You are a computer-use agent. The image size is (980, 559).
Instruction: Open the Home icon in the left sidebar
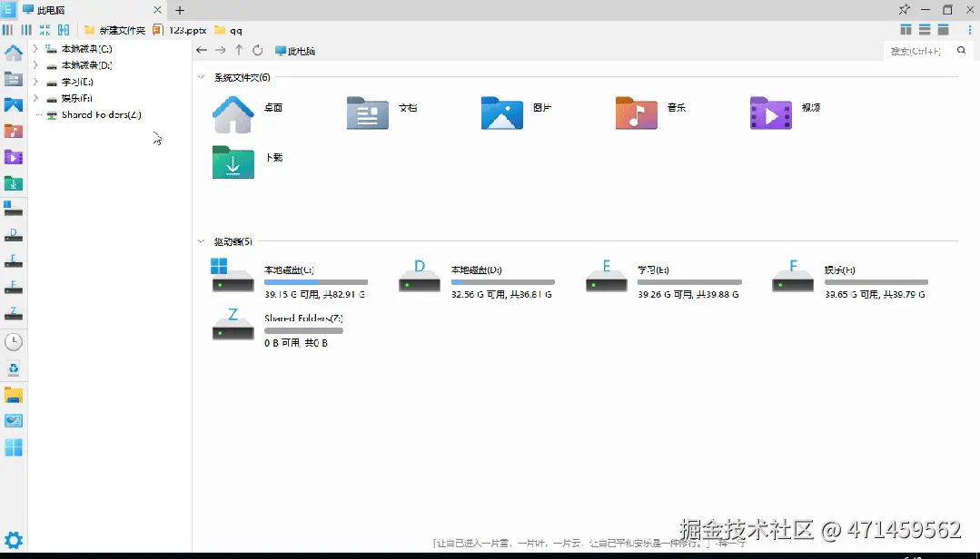(x=13, y=53)
